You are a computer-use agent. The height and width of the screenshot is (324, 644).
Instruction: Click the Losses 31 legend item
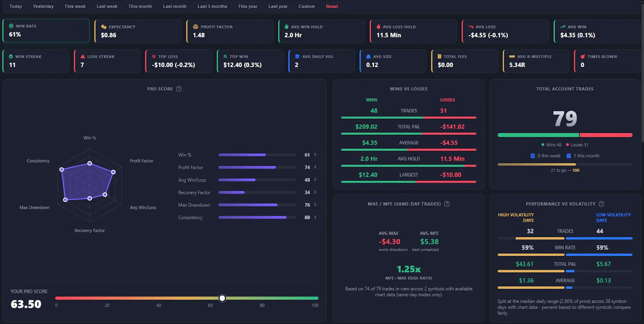[x=577, y=145]
